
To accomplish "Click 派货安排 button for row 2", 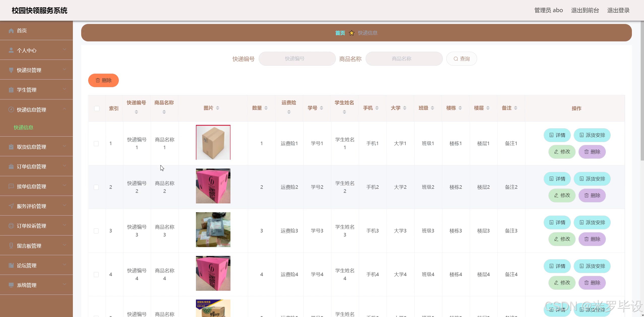I will (x=592, y=179).
